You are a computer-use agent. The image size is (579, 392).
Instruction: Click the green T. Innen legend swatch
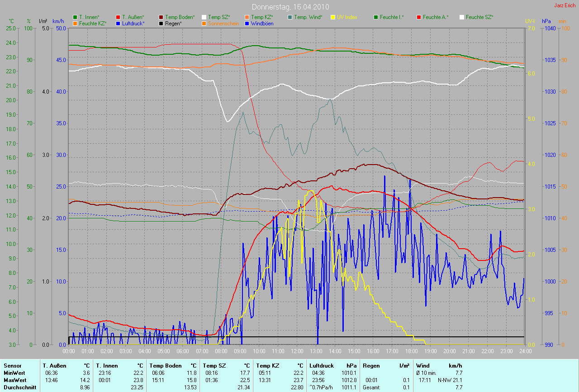(75, 17)
